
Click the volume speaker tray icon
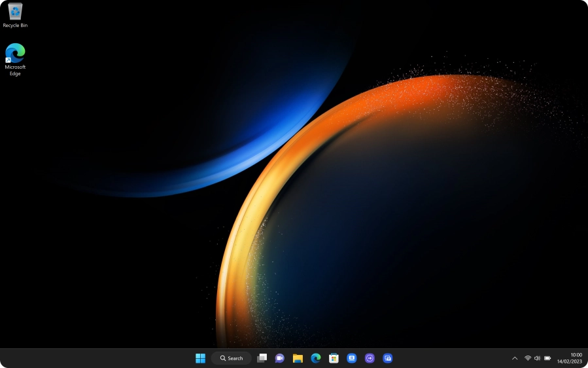tap(537, 358)
